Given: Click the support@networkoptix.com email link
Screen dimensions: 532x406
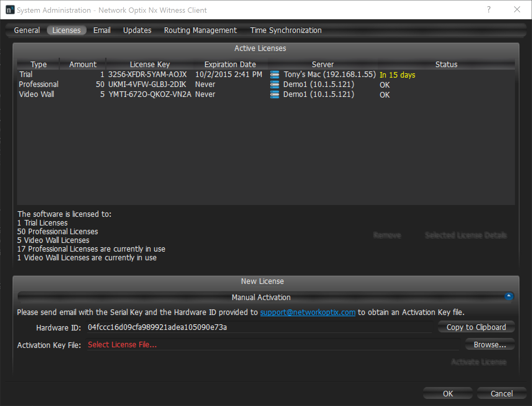Looking at the screenshot, I should point(308,312).
